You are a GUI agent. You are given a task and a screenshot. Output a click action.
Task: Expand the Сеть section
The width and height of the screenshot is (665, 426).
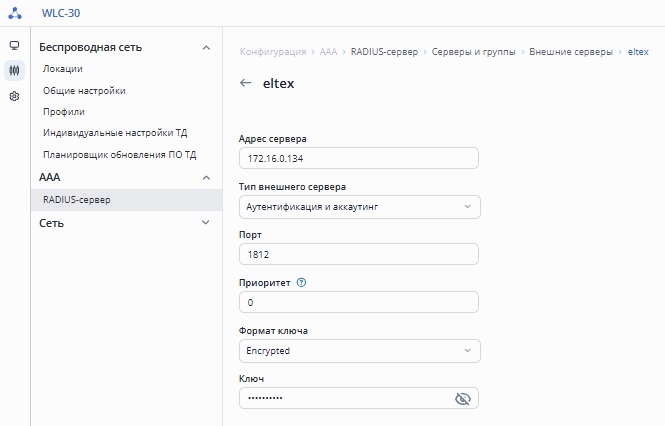[206, 223]
